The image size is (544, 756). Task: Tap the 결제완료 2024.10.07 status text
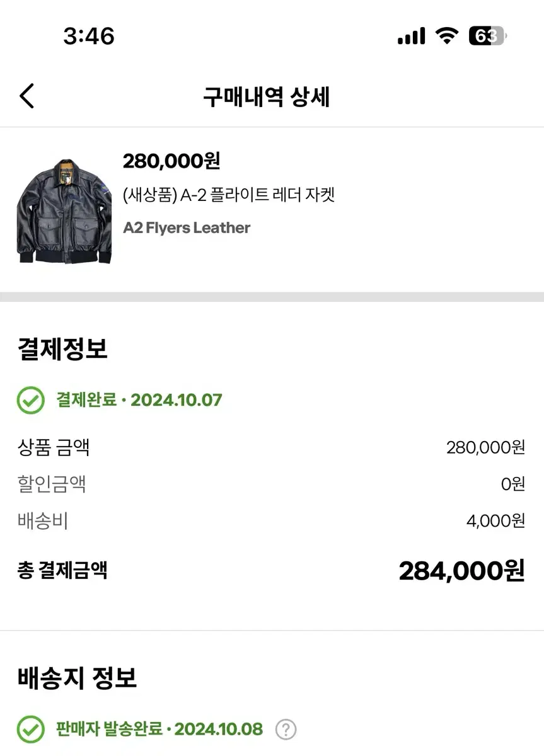[x=139, y=400]
